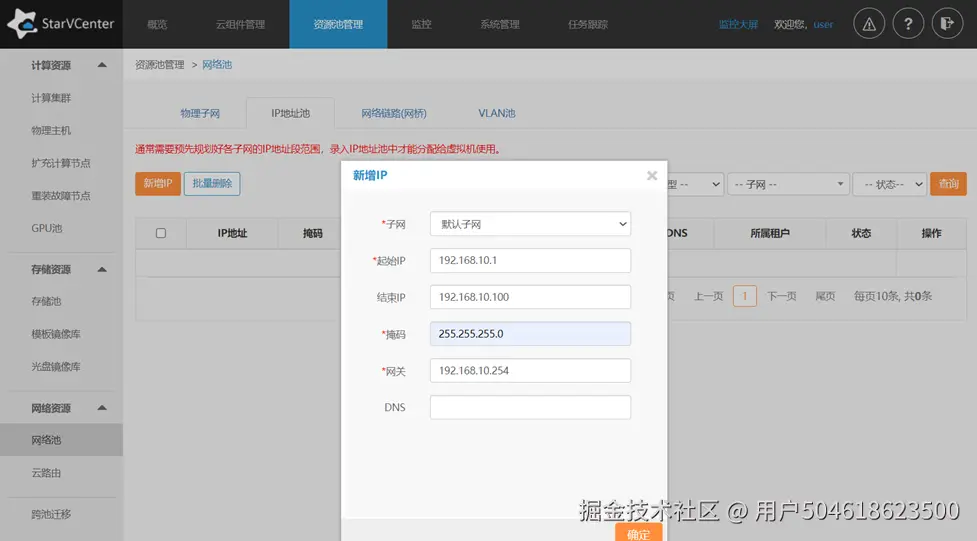
Task: Open 模板镜像库 in the sidebar
Action: click(56, 334)
